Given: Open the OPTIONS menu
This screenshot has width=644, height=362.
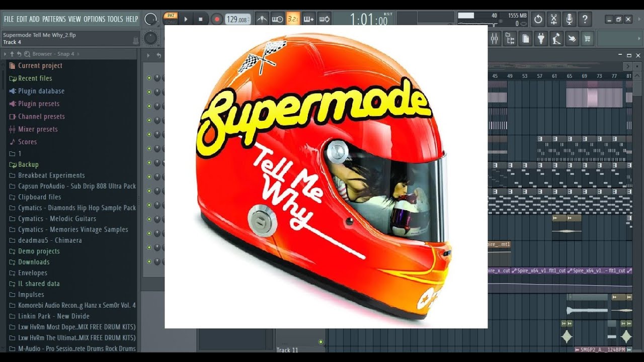Looking at the screenshot, I should pyautogui.click(x=94, y=19).
